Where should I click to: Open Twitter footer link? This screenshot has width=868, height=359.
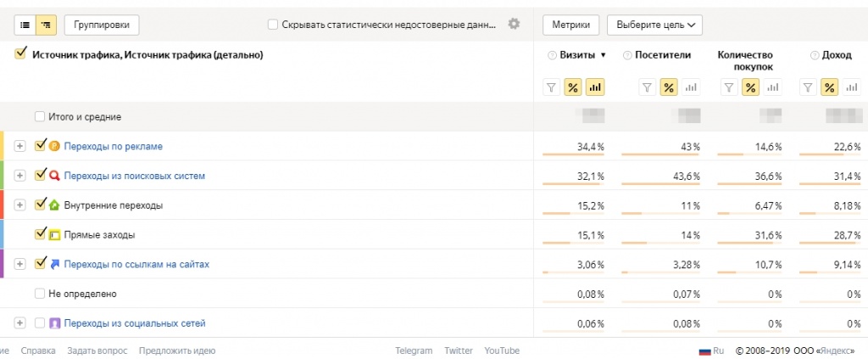pos(459,351)
